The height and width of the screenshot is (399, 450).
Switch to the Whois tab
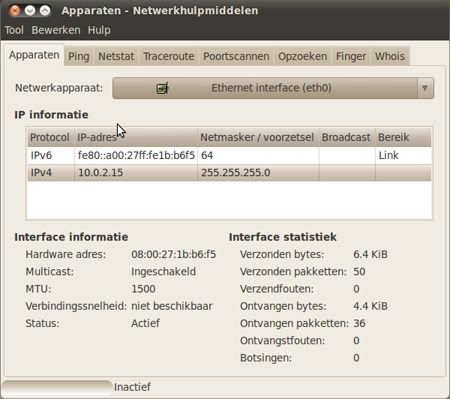tap(390, 56)
